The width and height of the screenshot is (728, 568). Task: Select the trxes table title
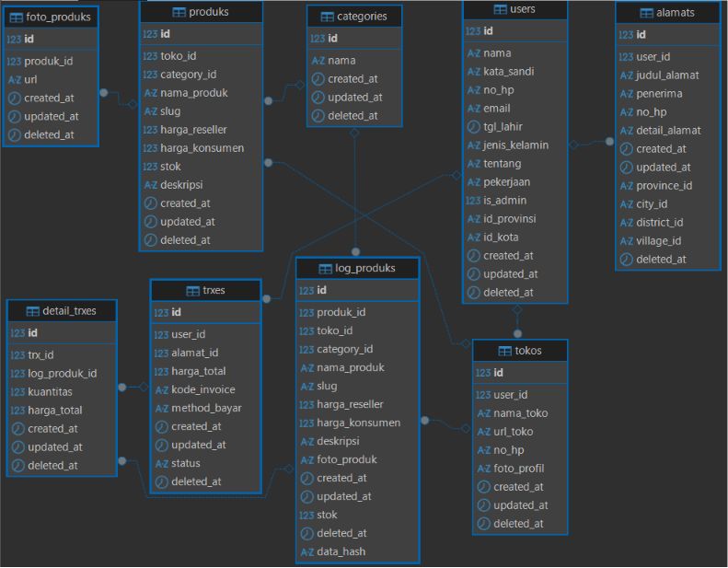coord(214,291)
